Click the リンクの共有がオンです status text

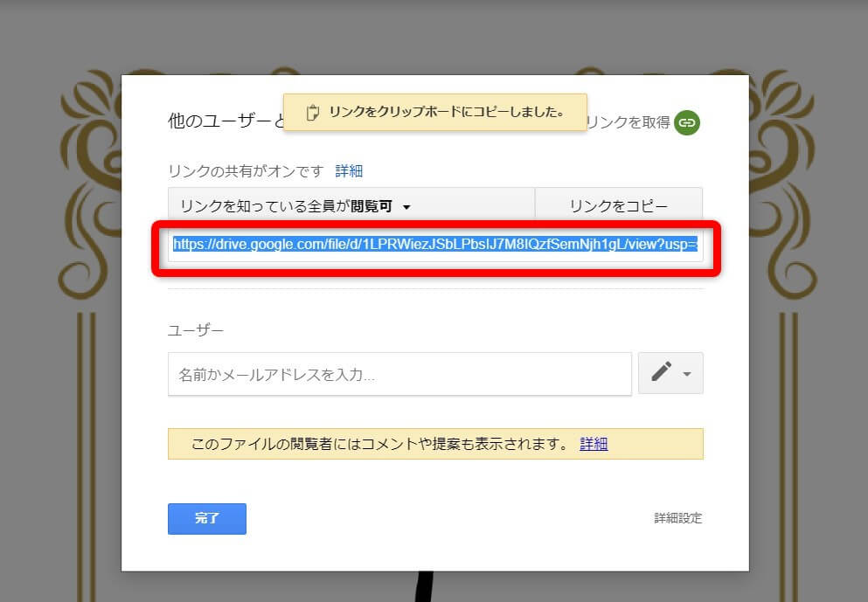246,171
